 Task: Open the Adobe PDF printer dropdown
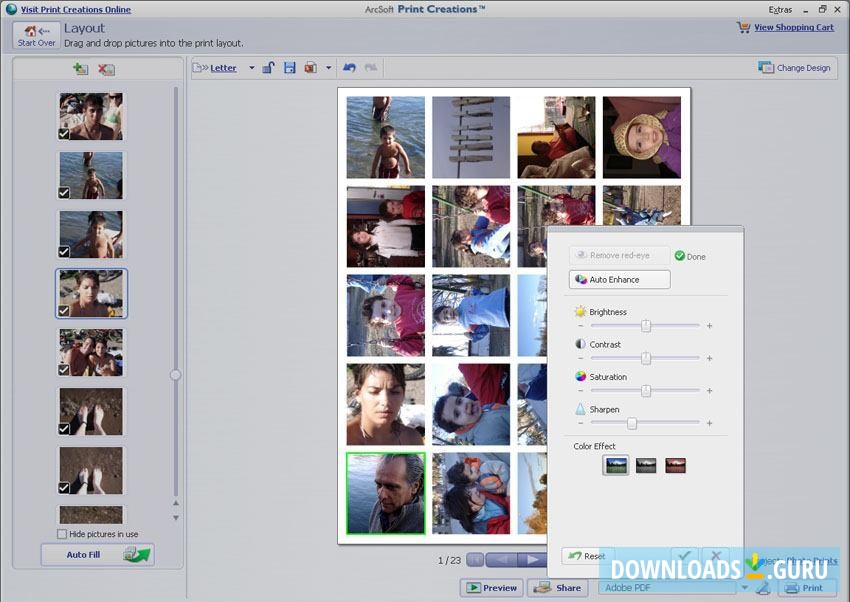[744, 588]
